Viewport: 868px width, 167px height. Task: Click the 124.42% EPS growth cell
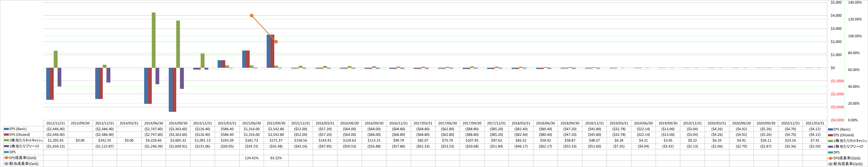(251, 158)
